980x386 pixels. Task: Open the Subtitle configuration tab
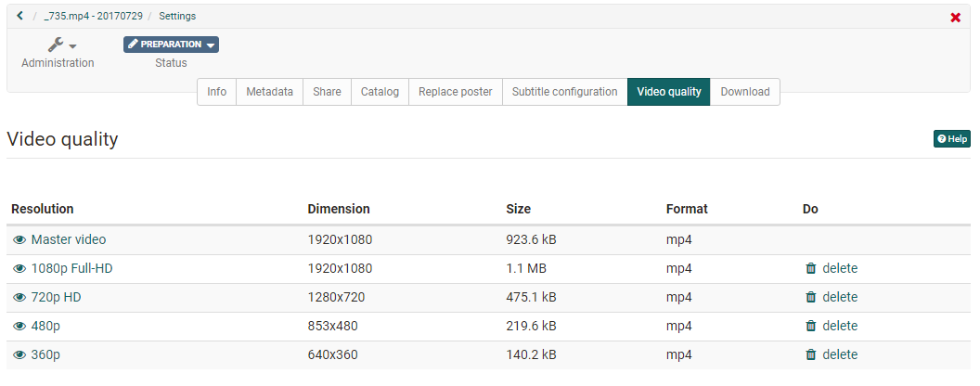click(x=564, y=92)
